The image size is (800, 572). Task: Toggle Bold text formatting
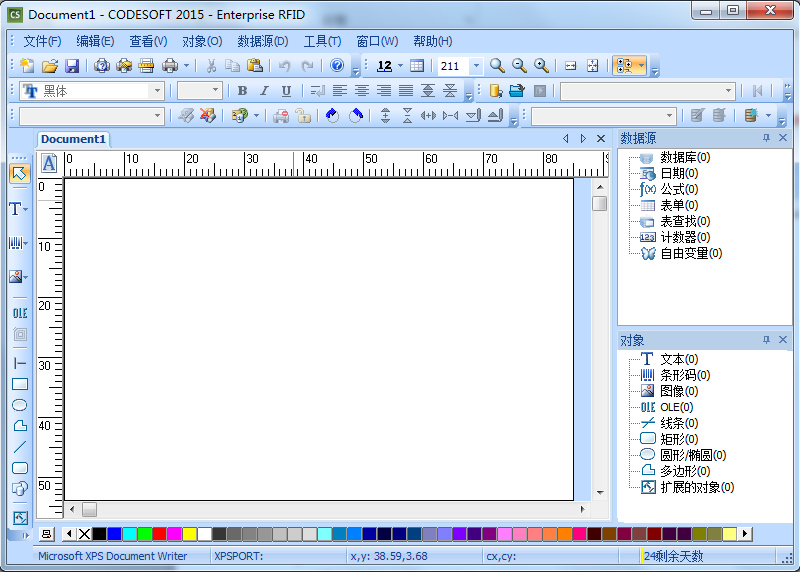[242, 91]
